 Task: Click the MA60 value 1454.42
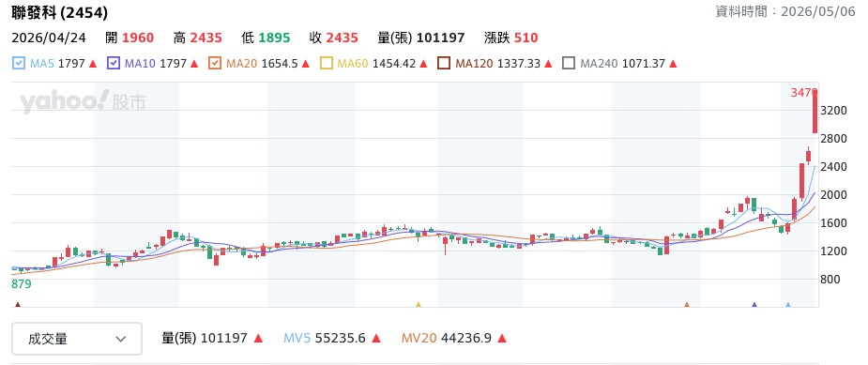393,64
